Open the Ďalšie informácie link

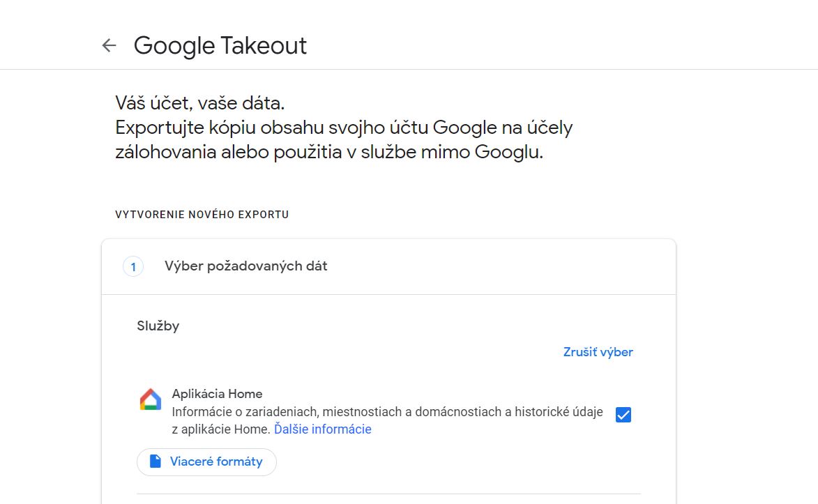coord(322,429)
